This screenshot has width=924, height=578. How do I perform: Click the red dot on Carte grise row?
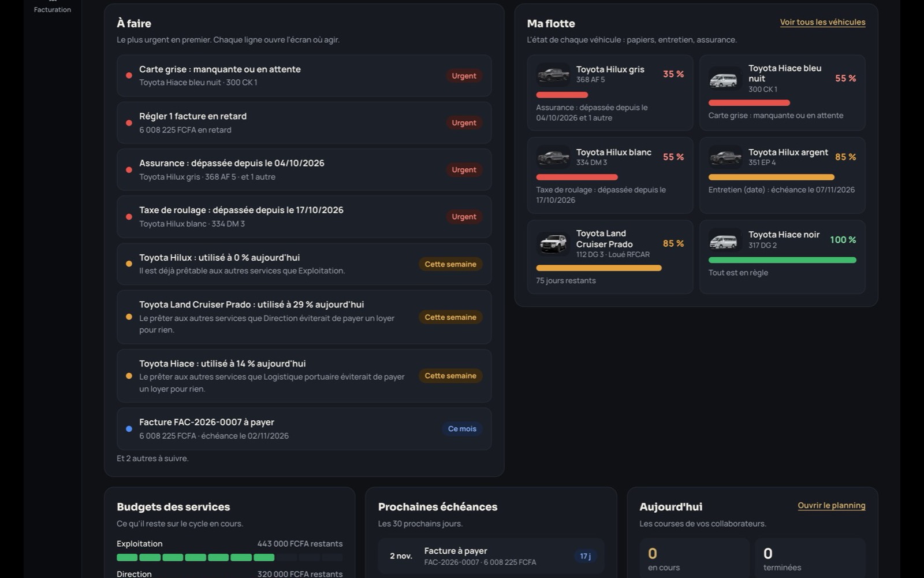pos(129,76)
